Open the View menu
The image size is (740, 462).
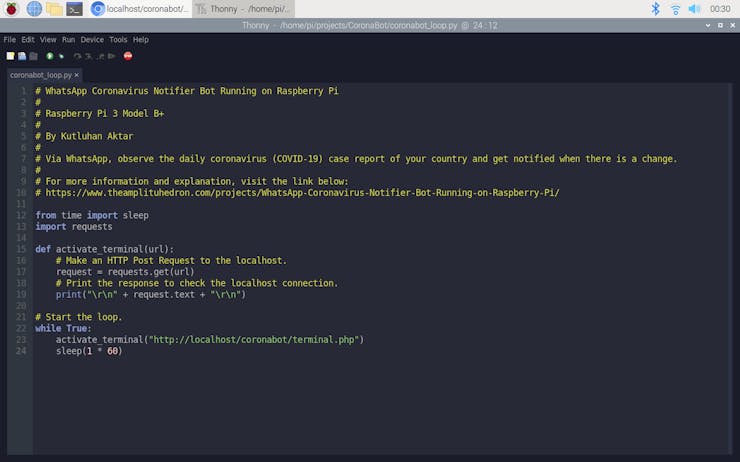click(48, 40)
